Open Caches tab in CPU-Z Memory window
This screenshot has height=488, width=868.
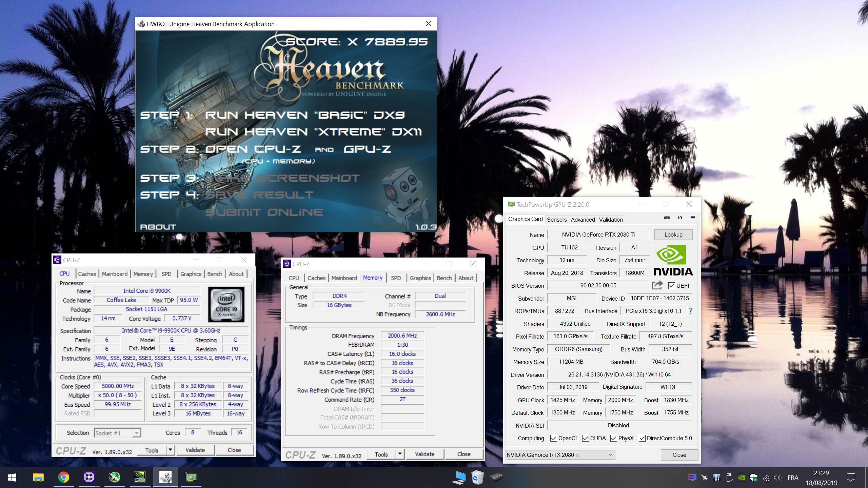tap(316, 278)
